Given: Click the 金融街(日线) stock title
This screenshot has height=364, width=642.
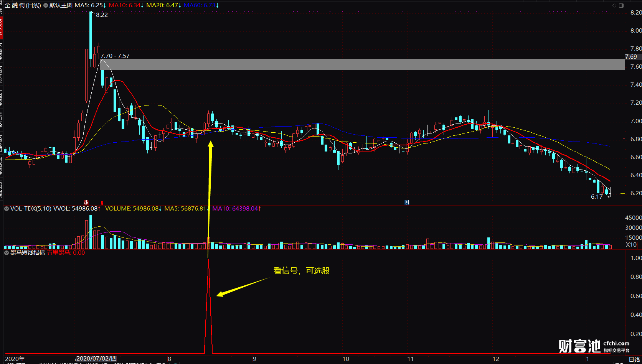Looking at the screenshot, I should [23, 5].
